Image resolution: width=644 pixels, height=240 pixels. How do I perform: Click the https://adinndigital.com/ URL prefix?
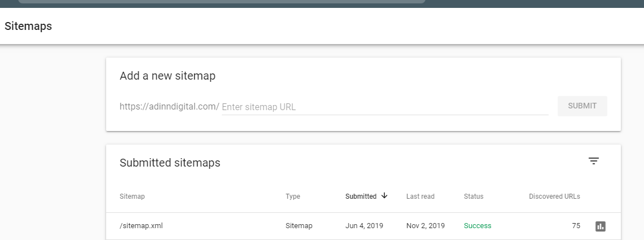(x=169, y=106)
